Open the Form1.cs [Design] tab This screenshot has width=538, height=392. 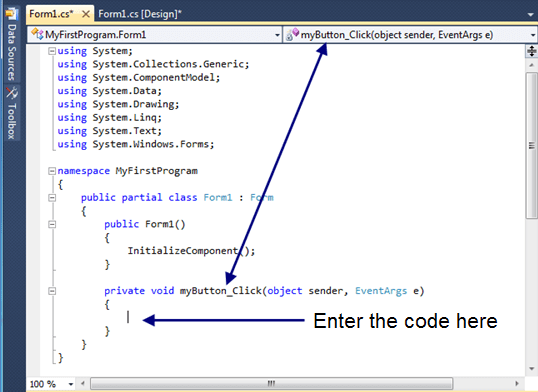tap(140, 14)
